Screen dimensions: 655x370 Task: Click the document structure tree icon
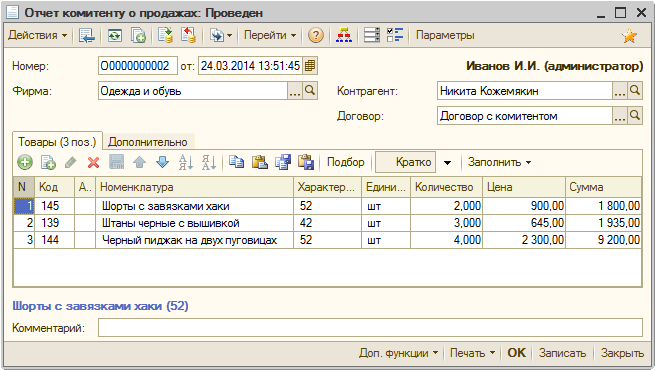(x=343, y=35)
